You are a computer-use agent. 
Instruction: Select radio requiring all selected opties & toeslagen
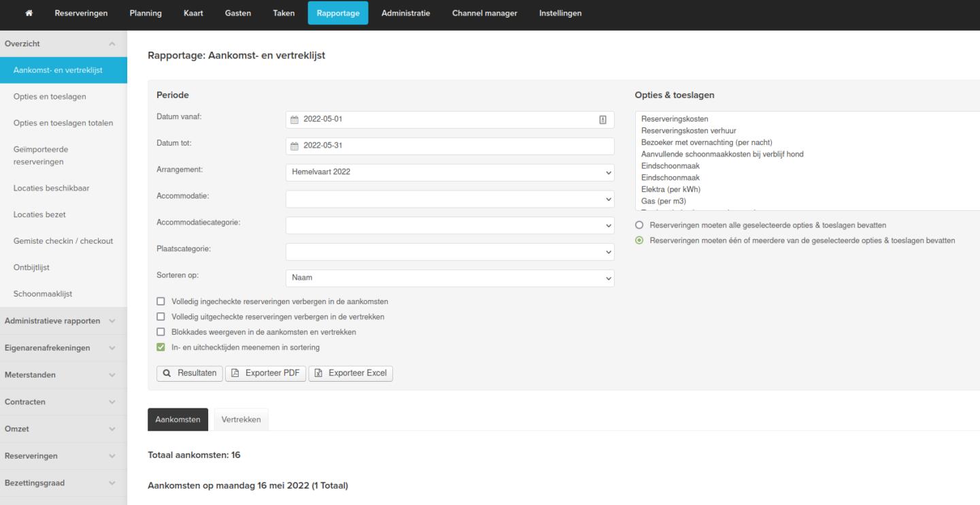click(x=639, y=225)
